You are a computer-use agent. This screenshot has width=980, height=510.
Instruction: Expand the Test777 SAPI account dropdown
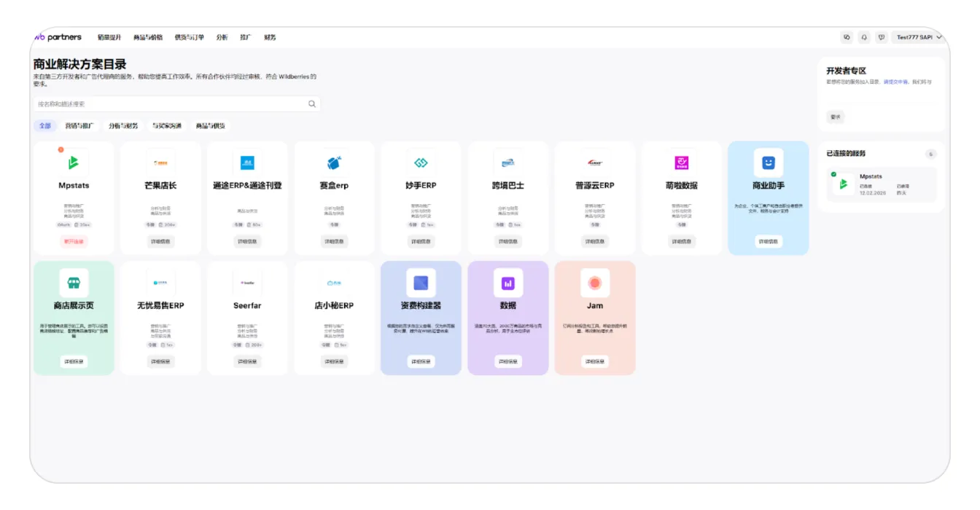[x=919, y=37]
